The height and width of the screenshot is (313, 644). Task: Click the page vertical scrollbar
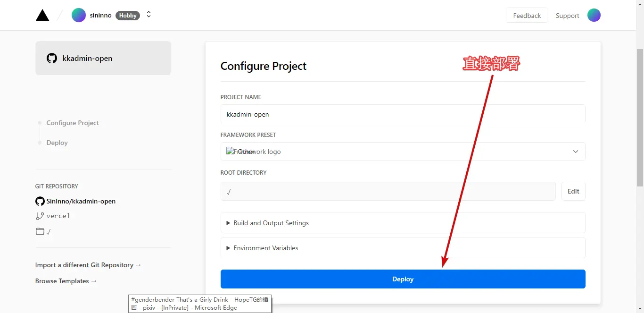pyautogui.click(x=640, y=118)
